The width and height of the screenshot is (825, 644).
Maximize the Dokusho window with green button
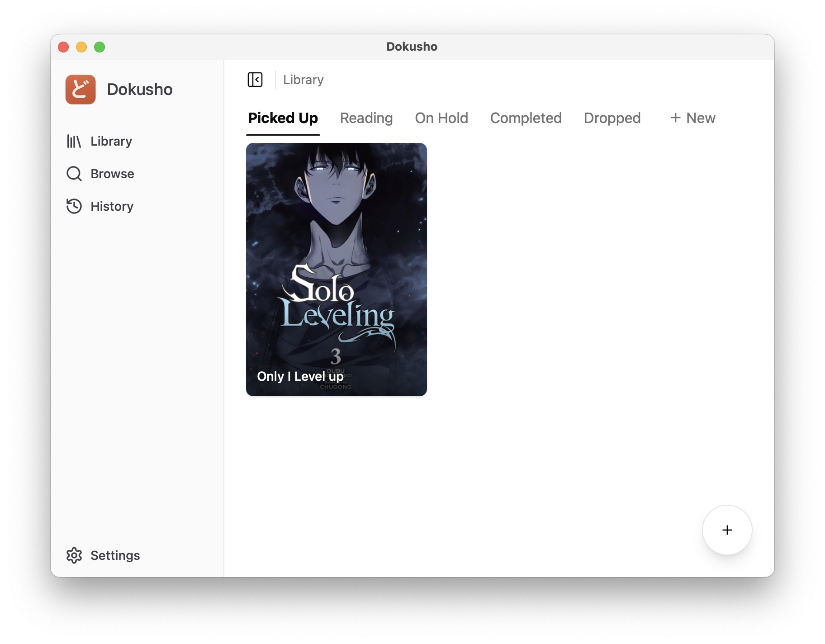100,47
